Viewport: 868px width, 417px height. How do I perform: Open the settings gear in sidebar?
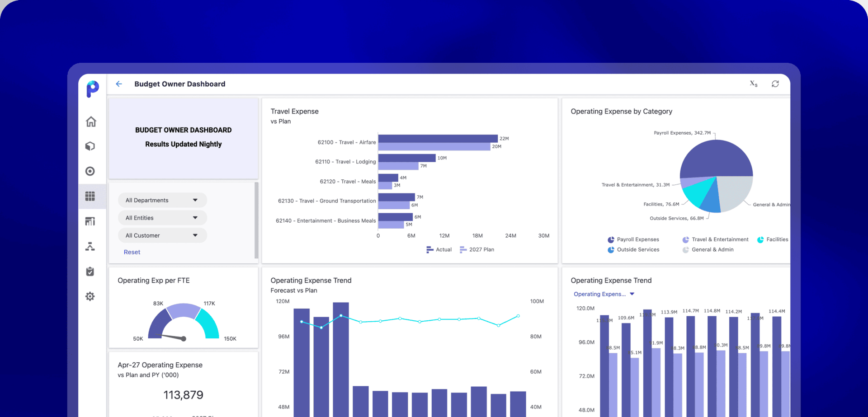click(90, 296)
